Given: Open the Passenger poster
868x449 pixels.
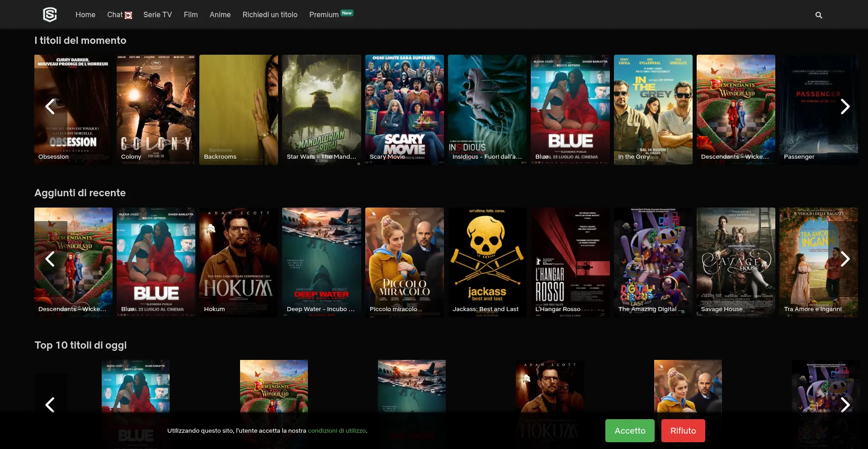Looking at the screenshot, I should click(x=819, y=110).
